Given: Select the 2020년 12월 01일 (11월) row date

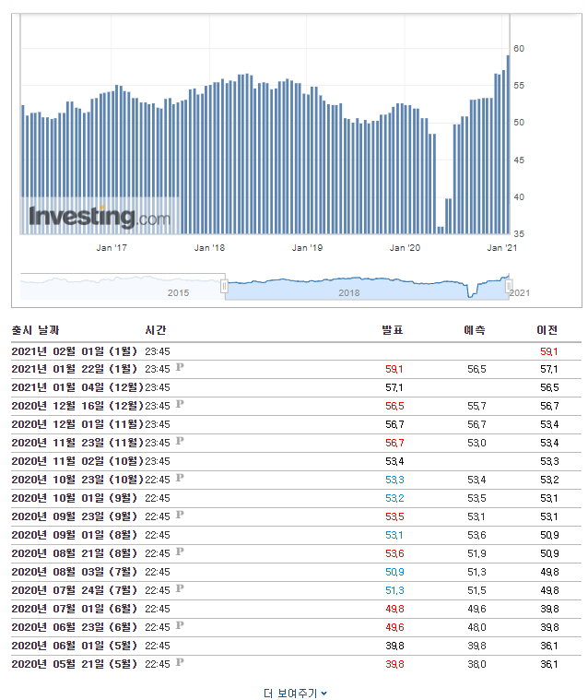Looking at the screenshot, I should [x=77, y=424].
